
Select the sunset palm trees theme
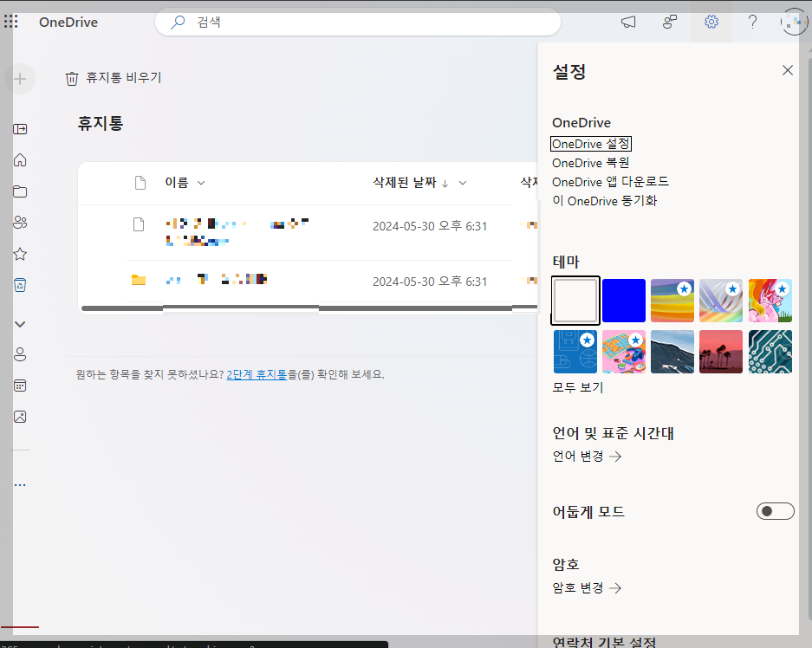(x=721, y=352)
